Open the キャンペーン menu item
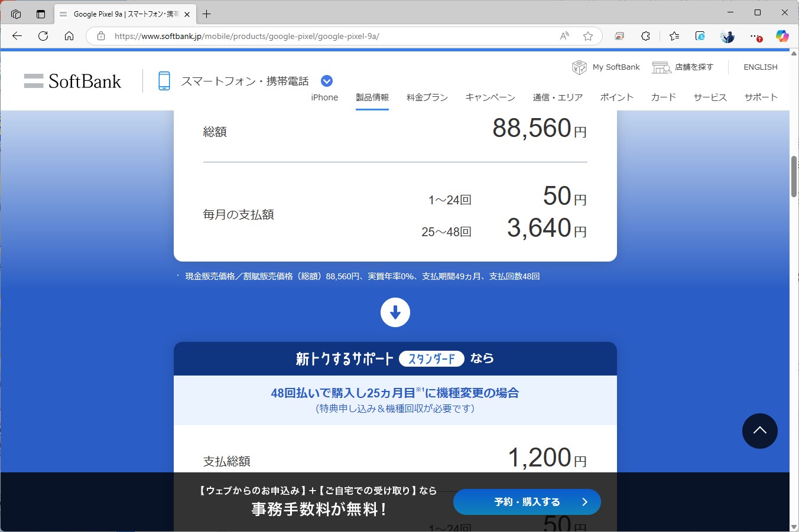This screenshot has height=532, width=799. coord(490,97)
